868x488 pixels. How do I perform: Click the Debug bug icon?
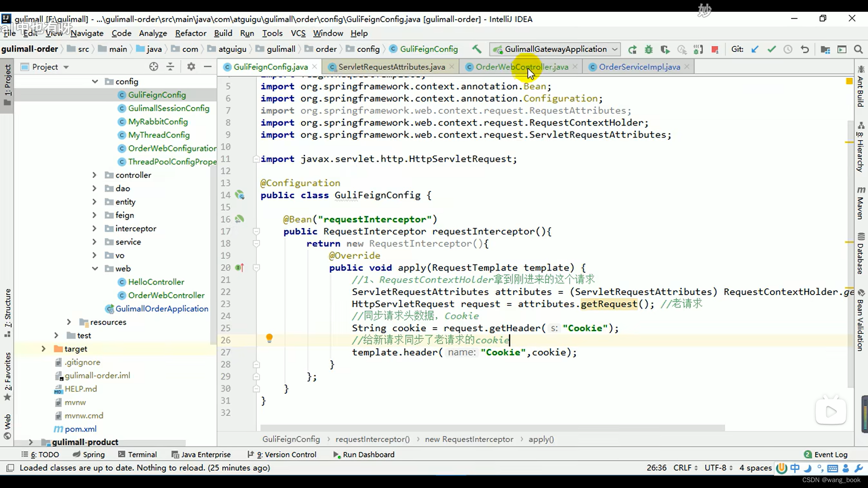coord(649,50)
